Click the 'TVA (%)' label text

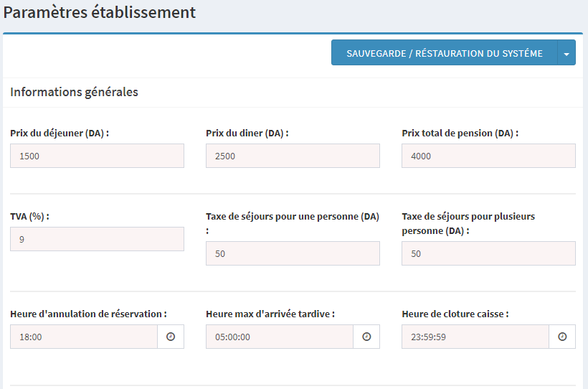pos(29,216)
